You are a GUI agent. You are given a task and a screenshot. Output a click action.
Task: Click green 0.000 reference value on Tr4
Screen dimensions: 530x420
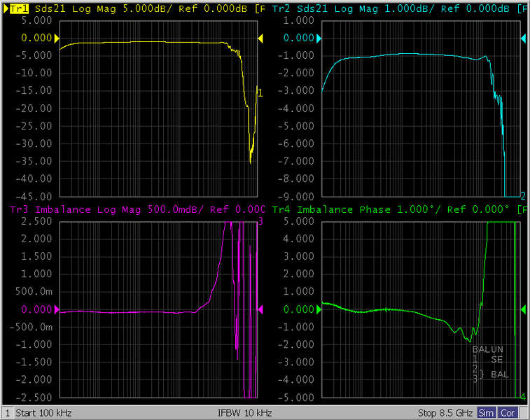click(299, 309)
